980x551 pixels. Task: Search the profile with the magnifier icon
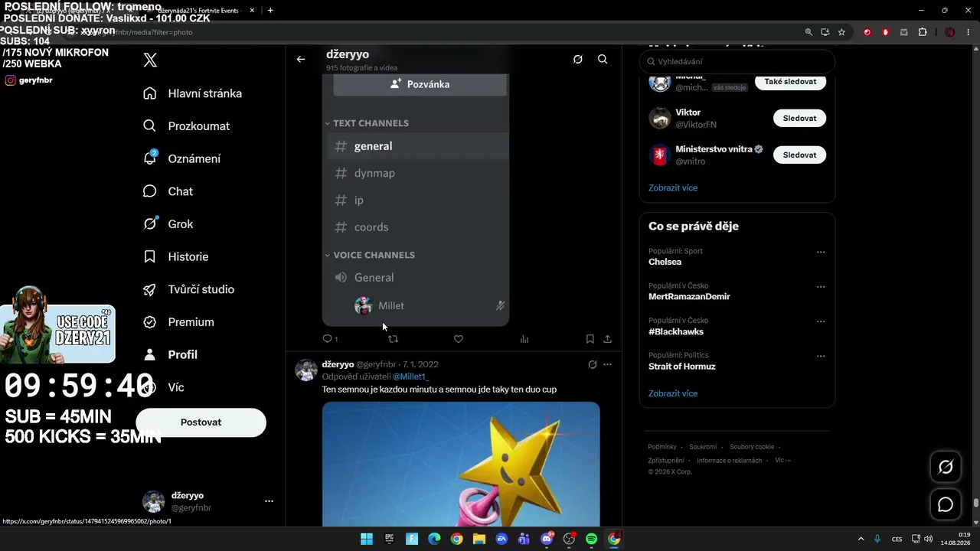click(x=603, y=59)
